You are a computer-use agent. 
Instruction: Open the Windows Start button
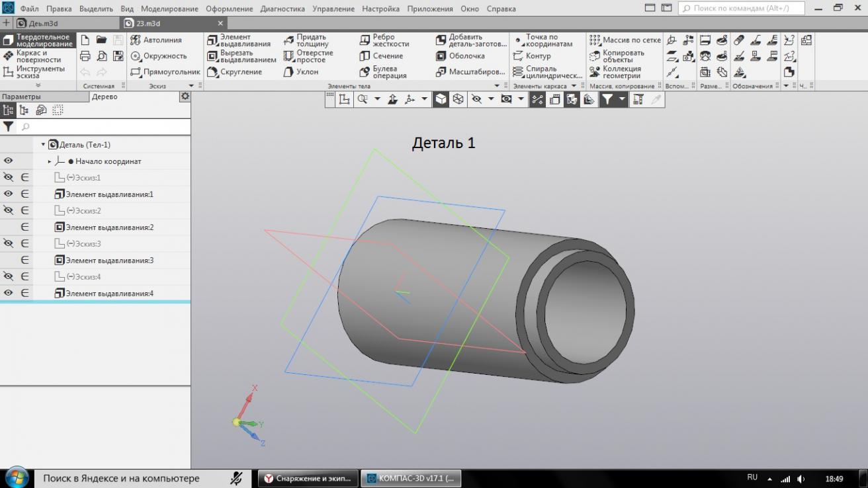click(x=16, y=478)
